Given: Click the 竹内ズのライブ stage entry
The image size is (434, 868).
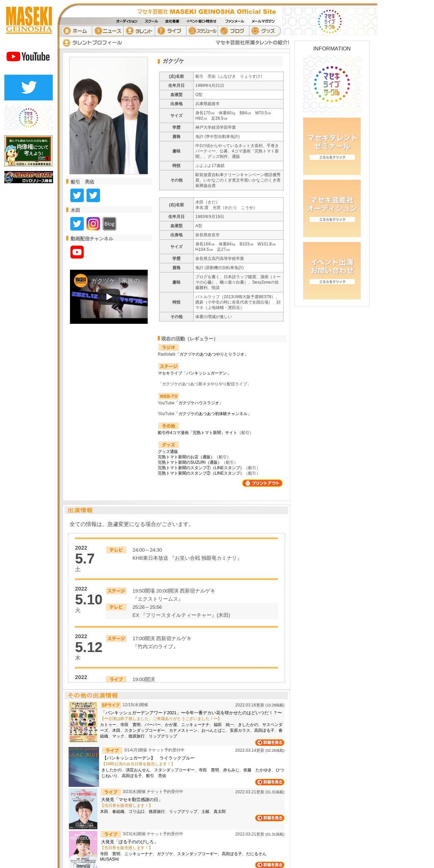Looking at the screenshot, I should pos(155,647).
